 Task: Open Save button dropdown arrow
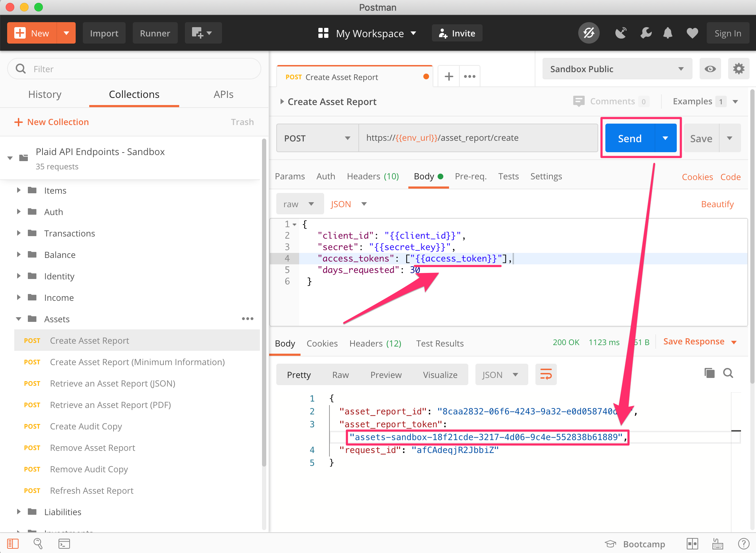click(730, 138)
